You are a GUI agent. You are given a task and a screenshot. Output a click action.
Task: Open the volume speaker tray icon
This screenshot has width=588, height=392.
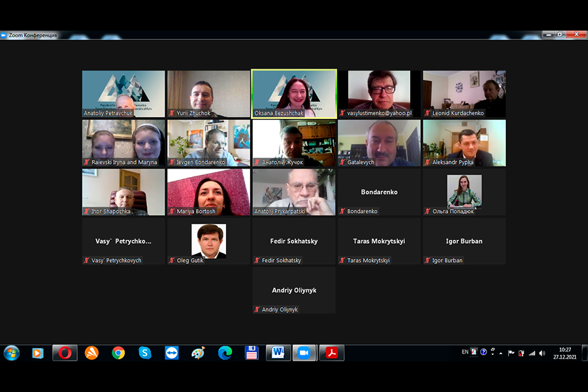pos(542,353)
